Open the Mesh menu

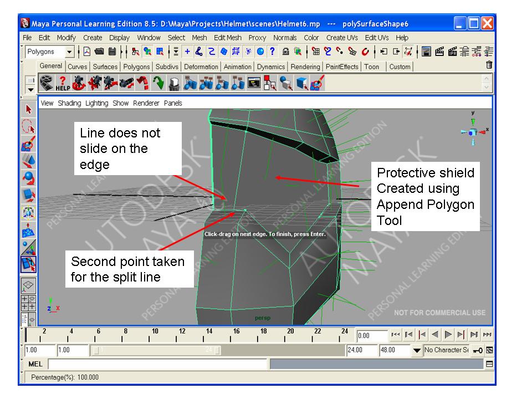pos(199,38)
